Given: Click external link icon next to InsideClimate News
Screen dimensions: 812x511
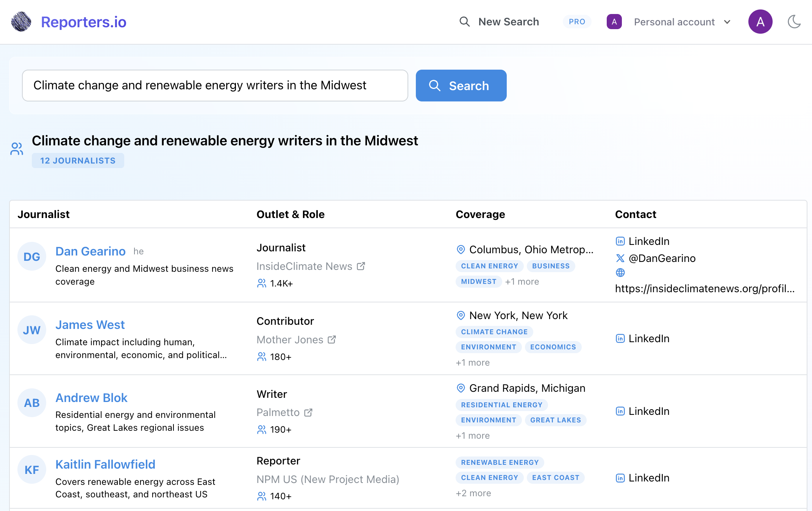Looking at the screenshot, I should tap(361, 266).
